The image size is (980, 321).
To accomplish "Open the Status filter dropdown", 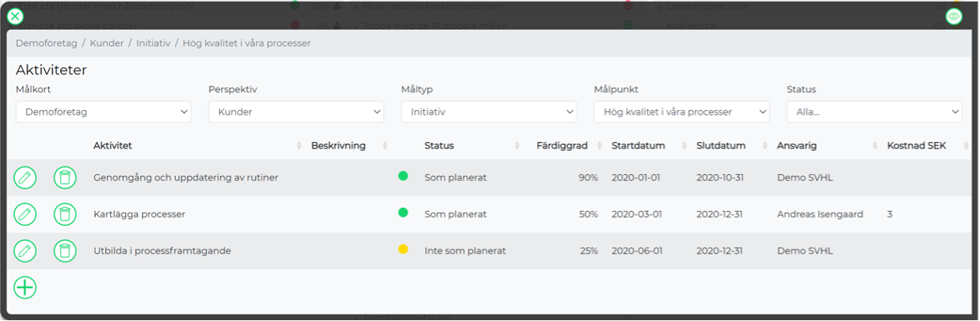I will tap(874, 112).
